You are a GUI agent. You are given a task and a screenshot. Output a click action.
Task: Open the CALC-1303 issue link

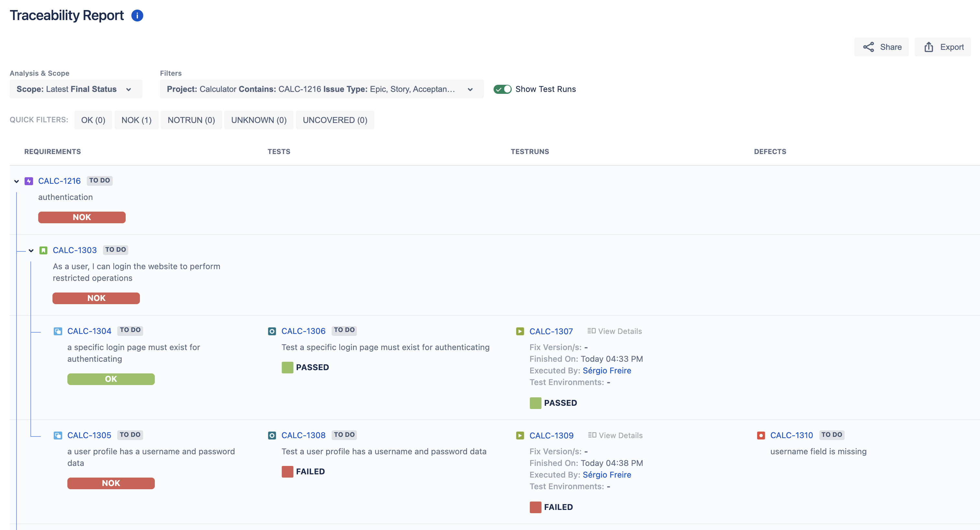(74, 250)
